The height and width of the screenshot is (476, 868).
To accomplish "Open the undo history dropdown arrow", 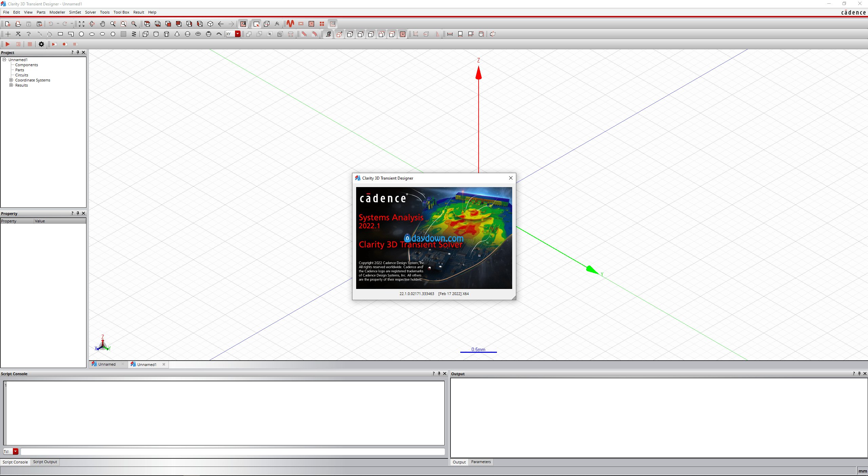I will coord(58,24).
